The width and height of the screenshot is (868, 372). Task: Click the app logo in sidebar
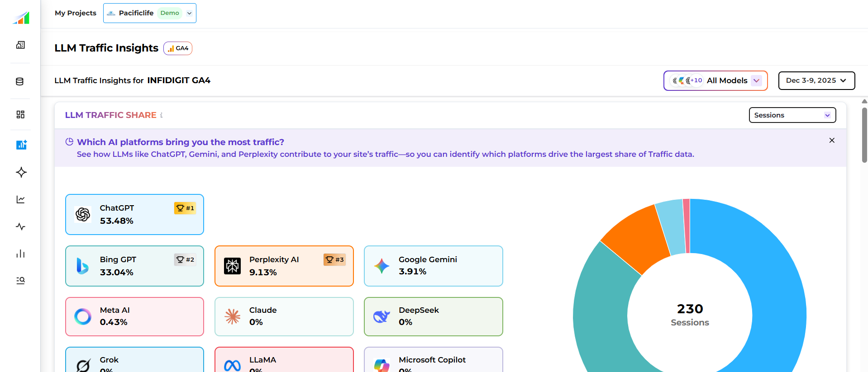21,18
